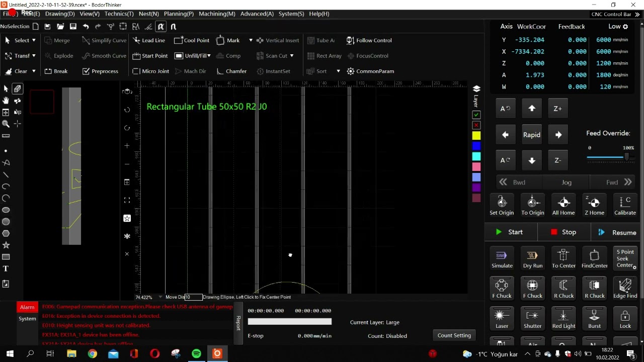
Task: Toggle the Laser button
Action: 502,319
